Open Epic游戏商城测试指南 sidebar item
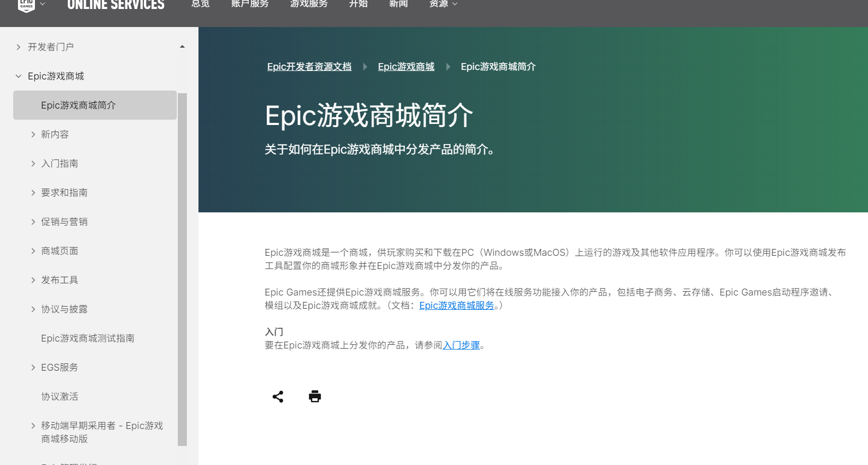The width and height of the screenshot is (868, 465). point(88,338)
